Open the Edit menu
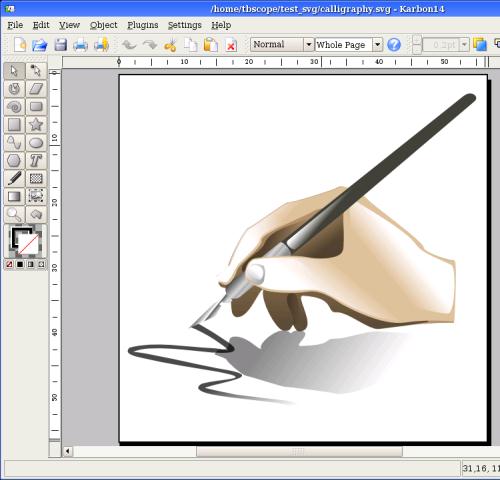Screen dimensions: 500x480 coord(41,25)
